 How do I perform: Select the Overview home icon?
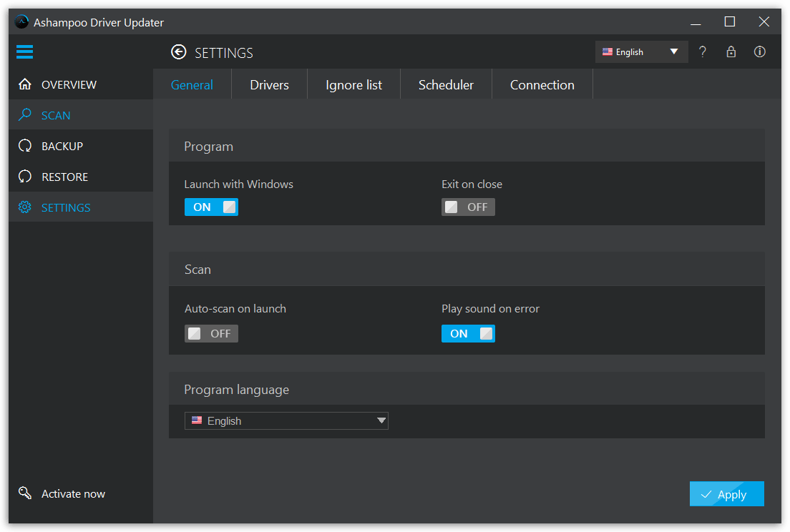pos(24,84)
